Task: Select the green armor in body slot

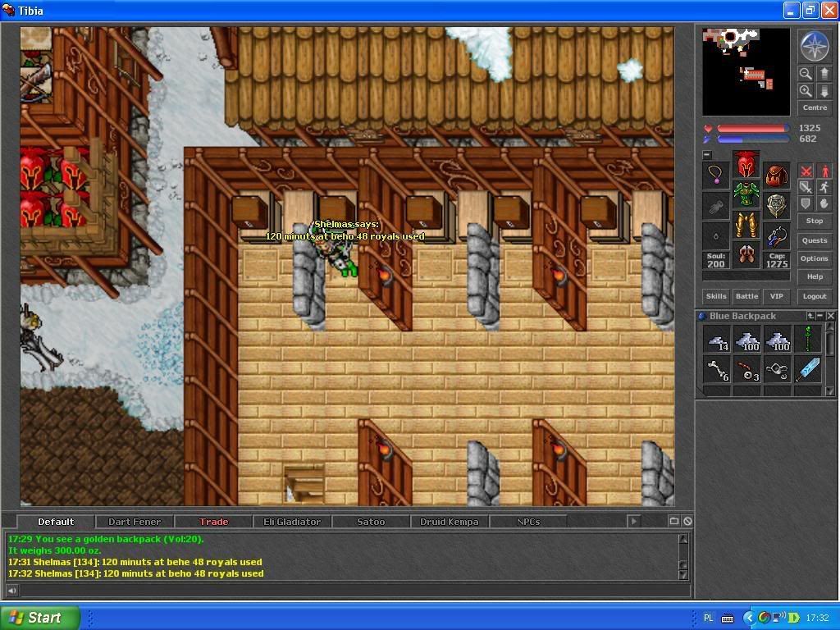Action: [746, 194]
